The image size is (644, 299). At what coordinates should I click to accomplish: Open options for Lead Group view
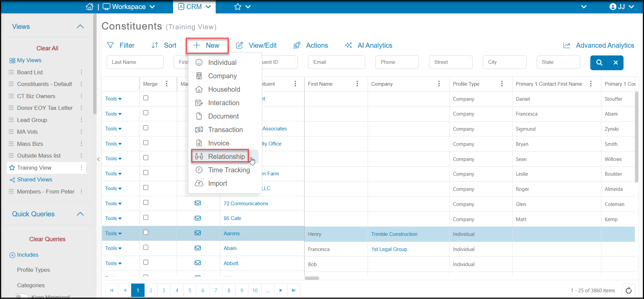[x=82, y=120]
